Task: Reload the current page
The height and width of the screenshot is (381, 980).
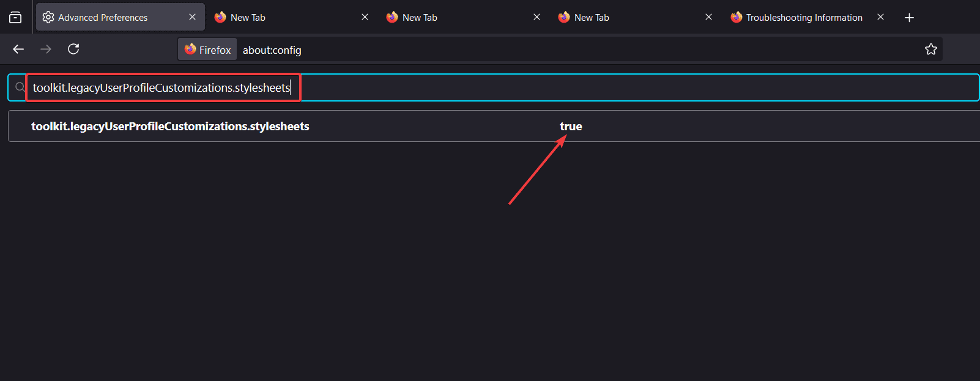Action: [x=73, y=49]
